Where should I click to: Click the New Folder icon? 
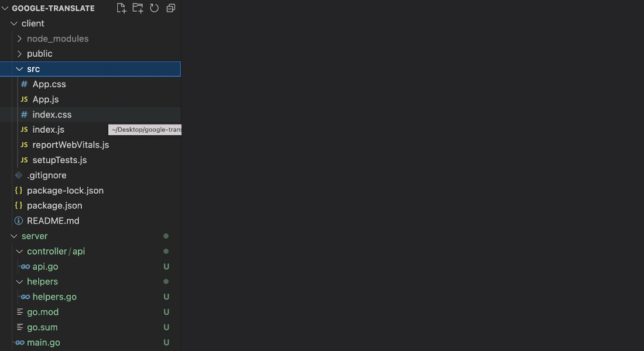138,8
